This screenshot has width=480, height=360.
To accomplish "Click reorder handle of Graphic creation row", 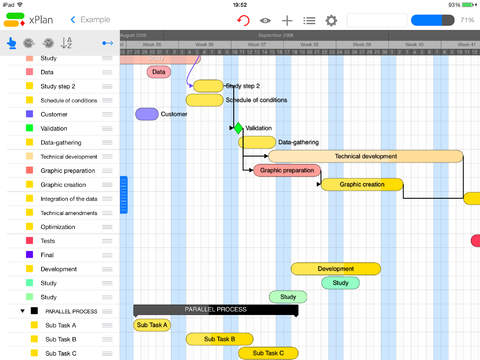I will click(107, 185).
